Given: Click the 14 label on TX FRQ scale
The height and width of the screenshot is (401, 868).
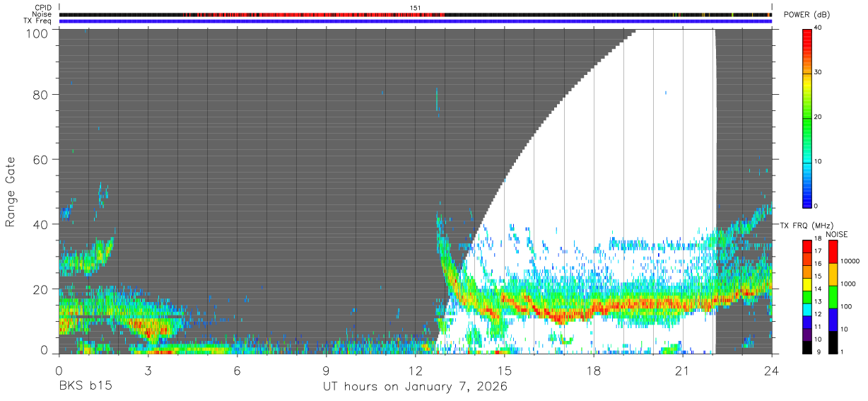Looking at the screenshot, I should point(819,289).
